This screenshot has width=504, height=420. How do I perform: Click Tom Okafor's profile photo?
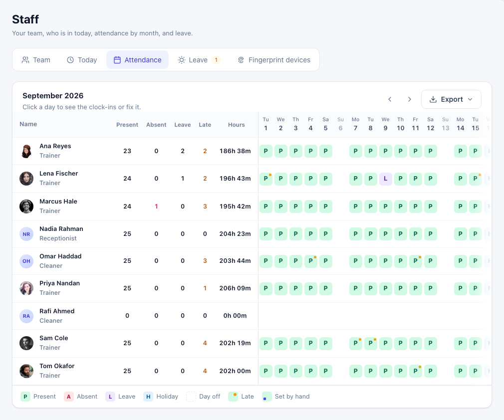pyautogui.click(x=26, y=371)
